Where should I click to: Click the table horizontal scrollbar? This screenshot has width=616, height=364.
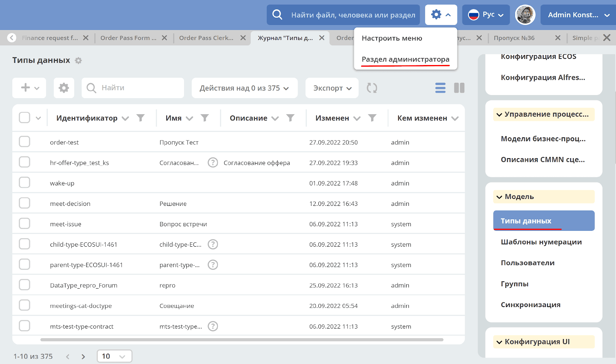[242, 340]
